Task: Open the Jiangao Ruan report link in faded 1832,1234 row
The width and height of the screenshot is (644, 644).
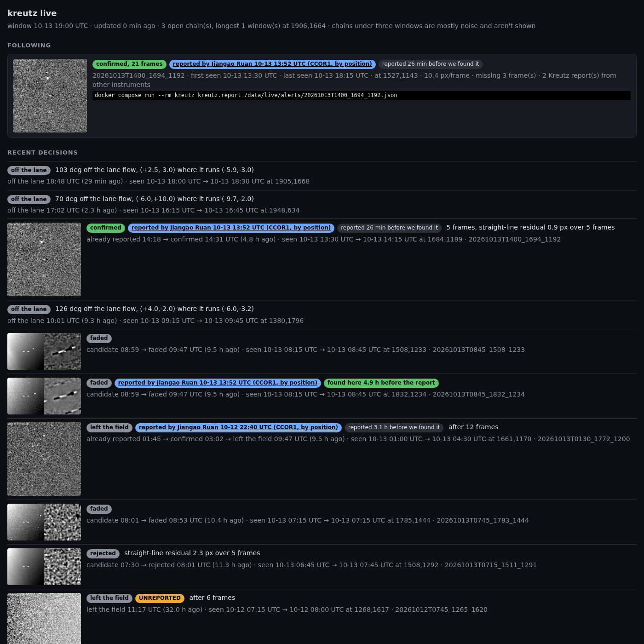Action: pyautogui.click(x=218, y=383)
